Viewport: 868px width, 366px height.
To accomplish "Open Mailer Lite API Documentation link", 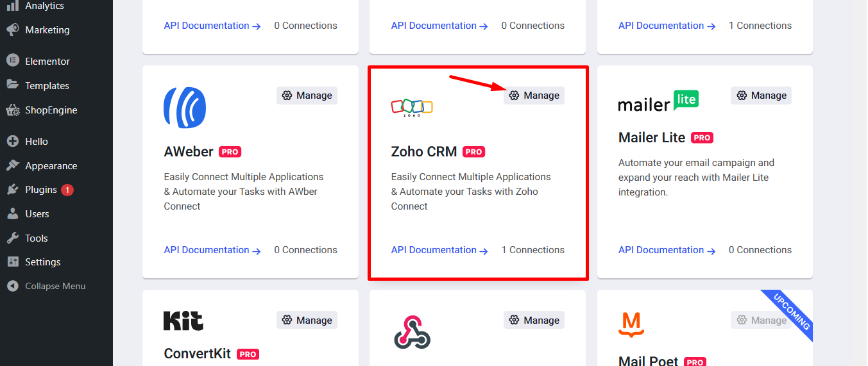I will [667, 250].
